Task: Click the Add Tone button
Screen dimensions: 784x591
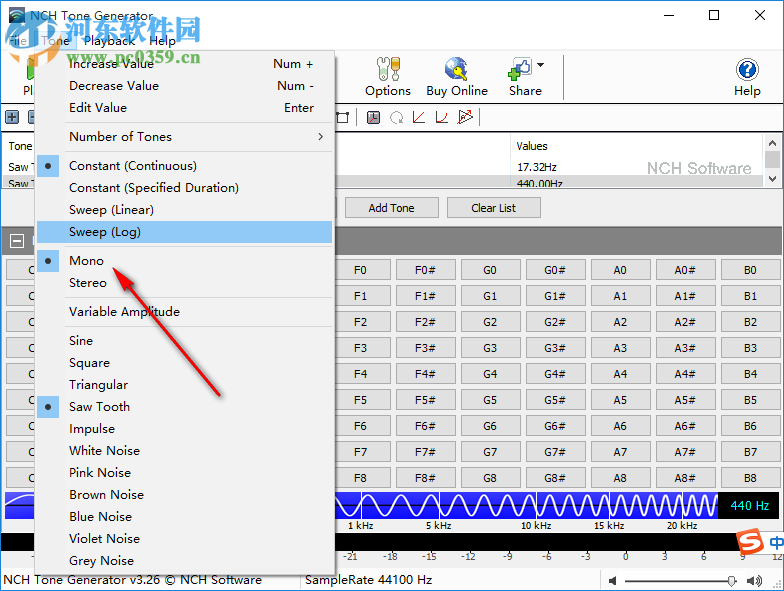Action: tap(391, 208)
